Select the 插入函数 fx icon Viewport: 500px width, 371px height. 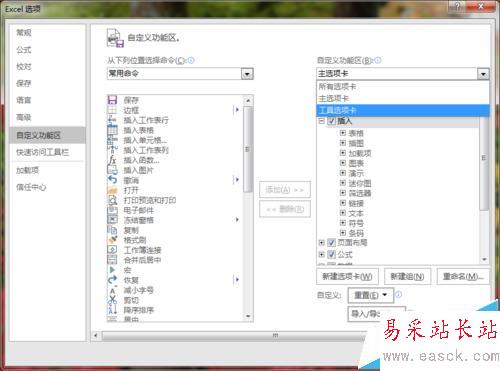click(x=112, y=160)
